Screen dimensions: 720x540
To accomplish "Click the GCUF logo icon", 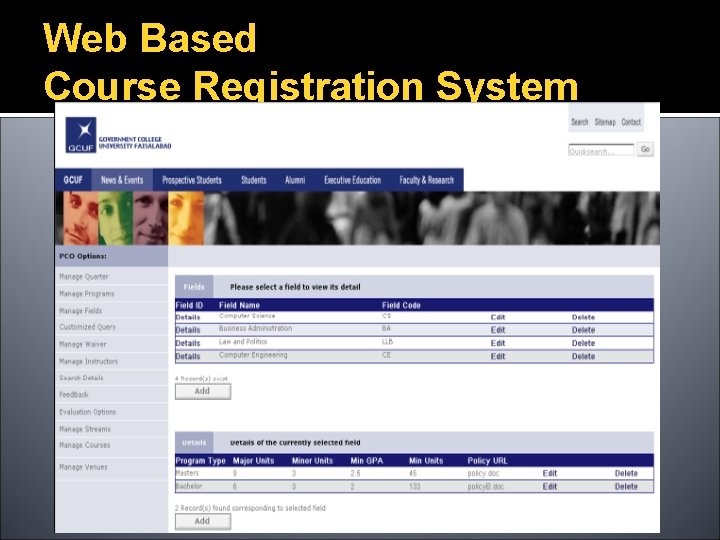I will click(x=81, y=135).
